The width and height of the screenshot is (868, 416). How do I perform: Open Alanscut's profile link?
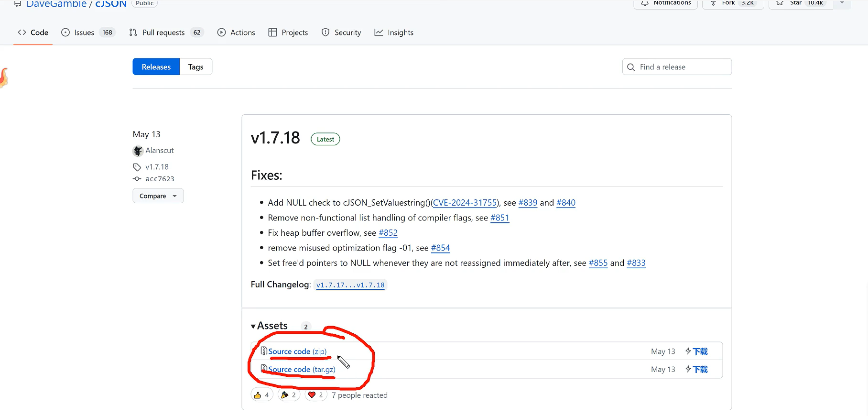[x=160, y=151]
